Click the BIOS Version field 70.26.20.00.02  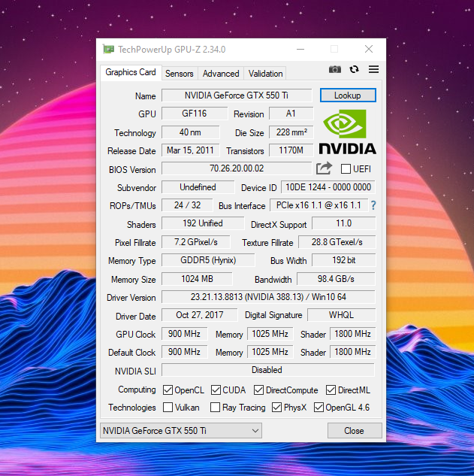pos(237,168)
